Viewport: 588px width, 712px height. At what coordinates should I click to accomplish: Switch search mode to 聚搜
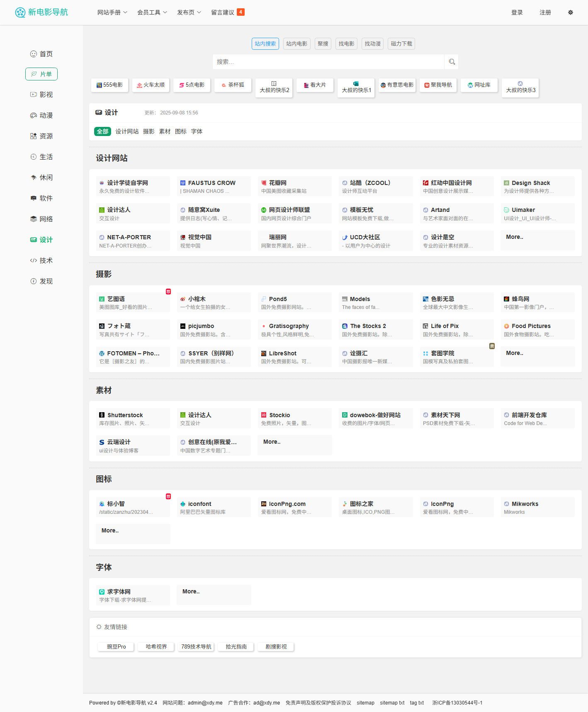pos(323,44)
